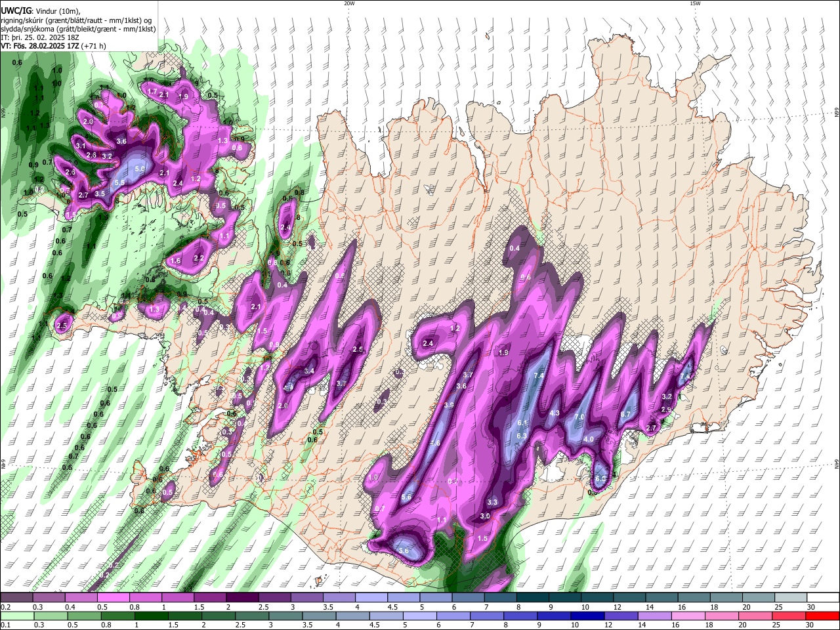Click the '7.0' snowfall value on the map
The height and width of the screenshot is (630, 840).
point(579,417)
